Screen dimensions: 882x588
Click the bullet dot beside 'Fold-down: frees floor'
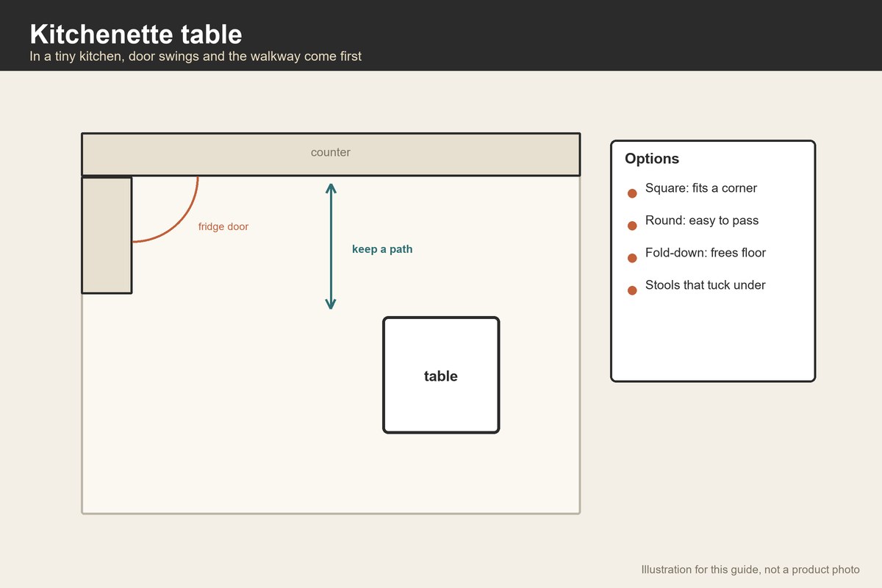tap(631, 258)
